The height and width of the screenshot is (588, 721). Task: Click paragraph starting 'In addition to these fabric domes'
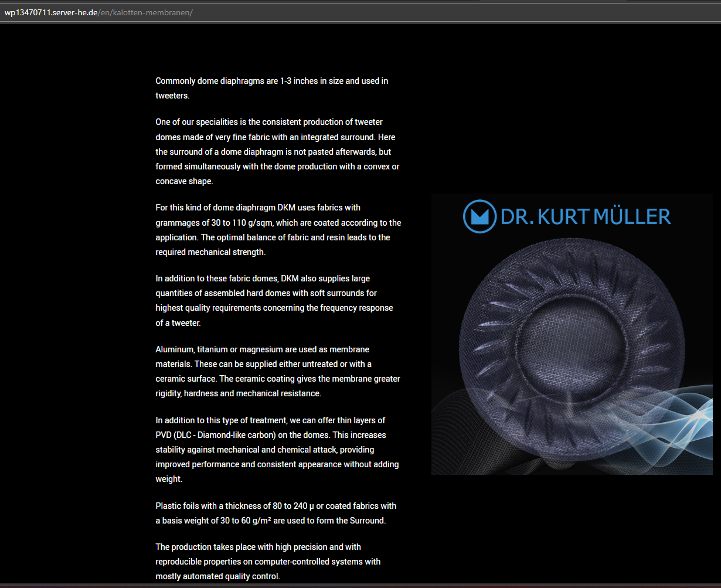(274, 301)
